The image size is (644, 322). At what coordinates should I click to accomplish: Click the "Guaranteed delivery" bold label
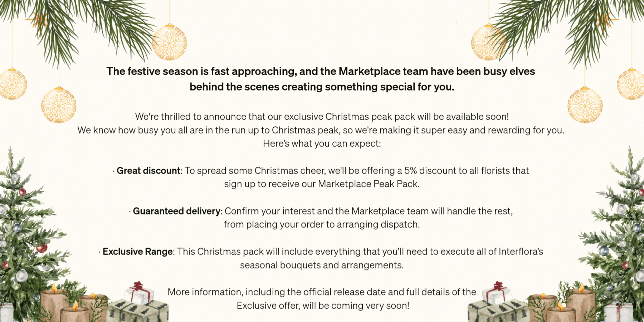click(176, 211)
